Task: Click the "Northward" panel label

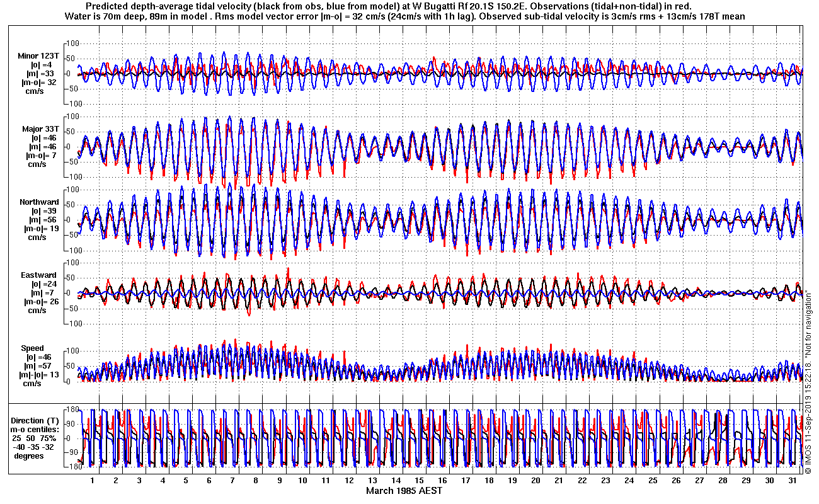Action: pyautogui.click(x=39, y=202)
